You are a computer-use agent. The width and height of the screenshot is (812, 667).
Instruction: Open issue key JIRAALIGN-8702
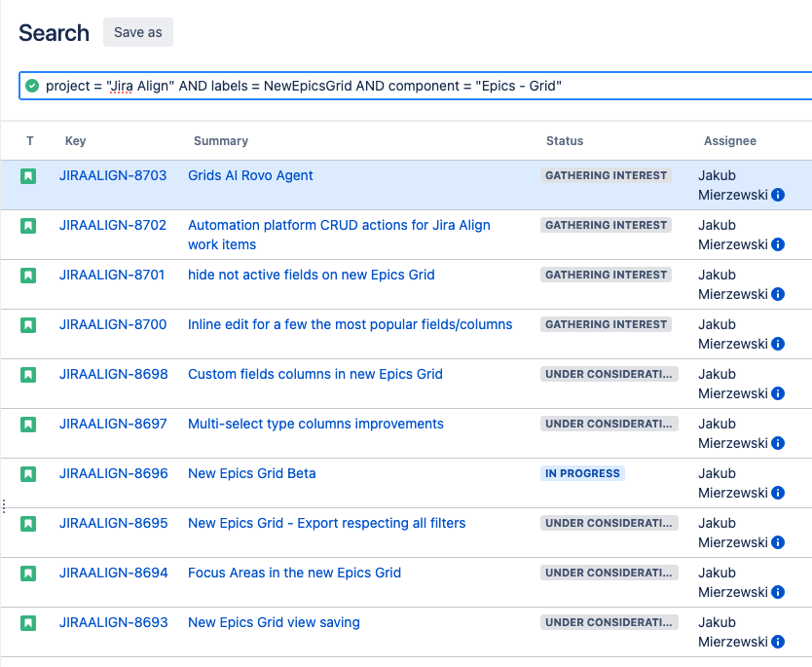[x=113, y=225]
